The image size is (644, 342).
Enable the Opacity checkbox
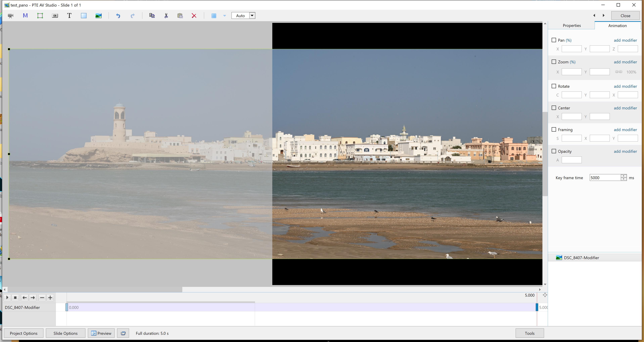(x=554, y=151)
